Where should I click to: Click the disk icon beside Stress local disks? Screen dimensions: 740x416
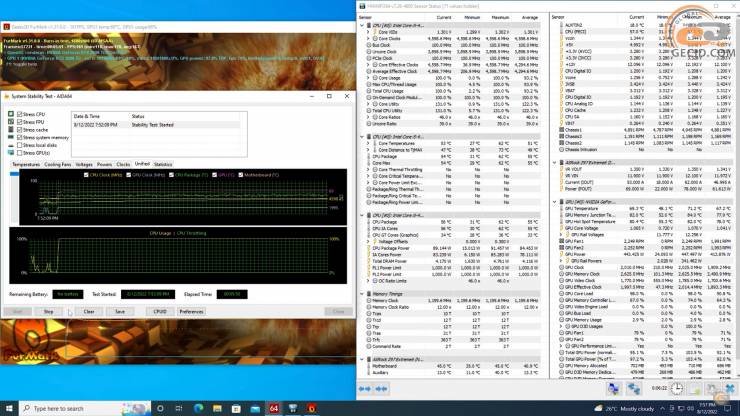(x=11, y=145)
